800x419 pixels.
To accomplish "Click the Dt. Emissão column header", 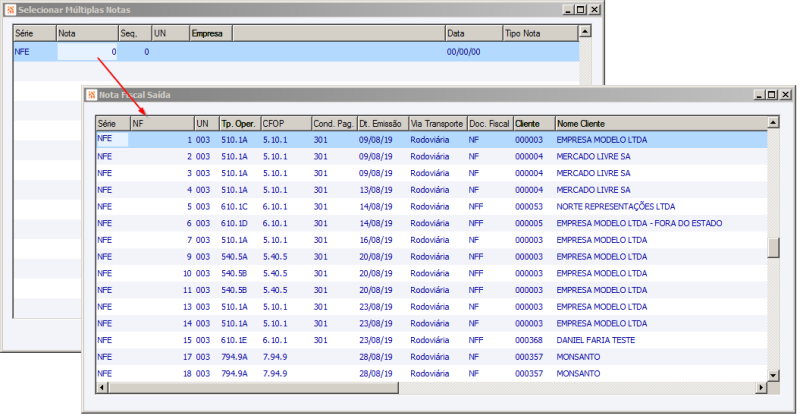I will pos(380,123).
